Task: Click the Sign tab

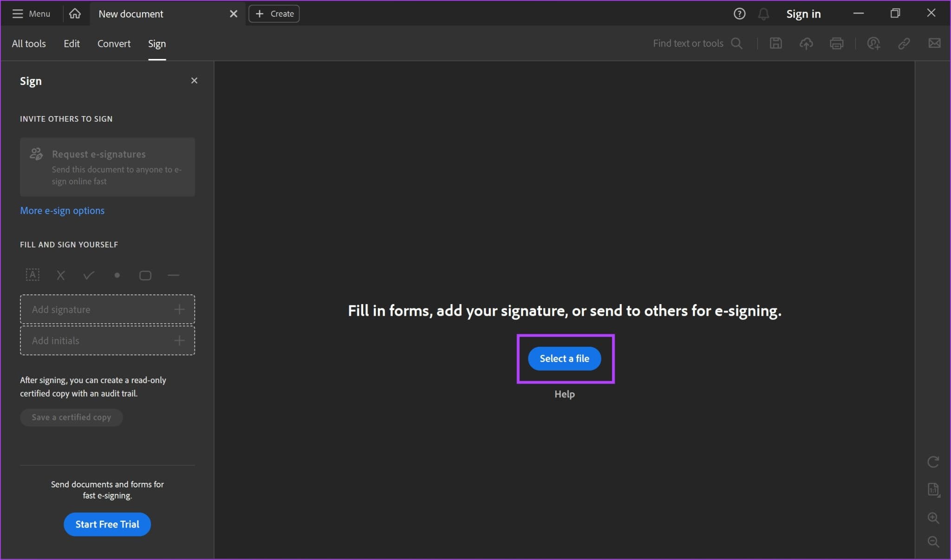Action: pyautogui.click(x=156, y=43)
